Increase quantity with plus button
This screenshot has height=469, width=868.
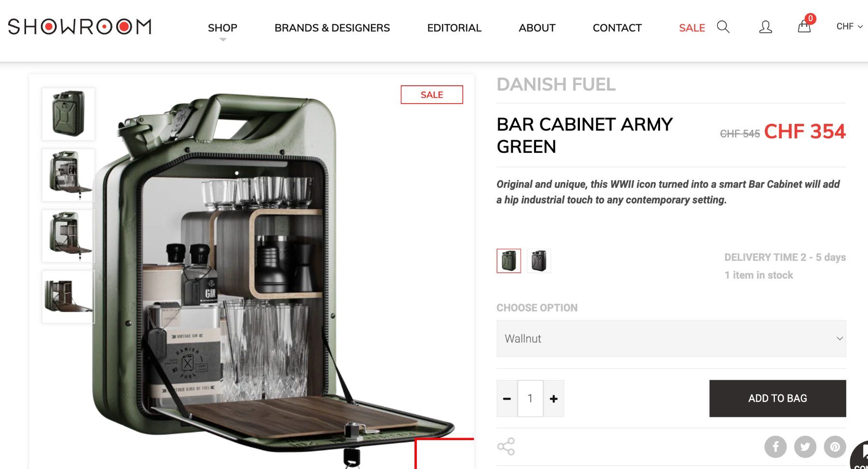(553, 399)
